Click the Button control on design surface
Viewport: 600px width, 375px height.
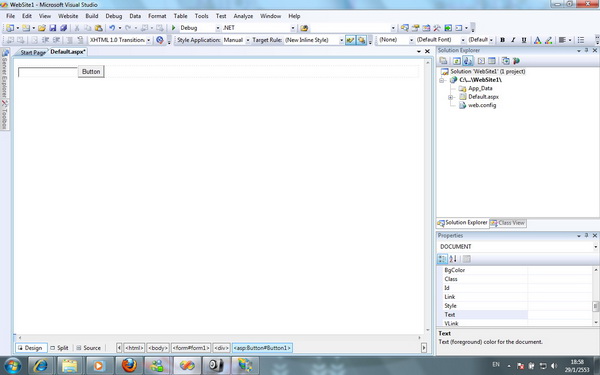tap(91, 72)
